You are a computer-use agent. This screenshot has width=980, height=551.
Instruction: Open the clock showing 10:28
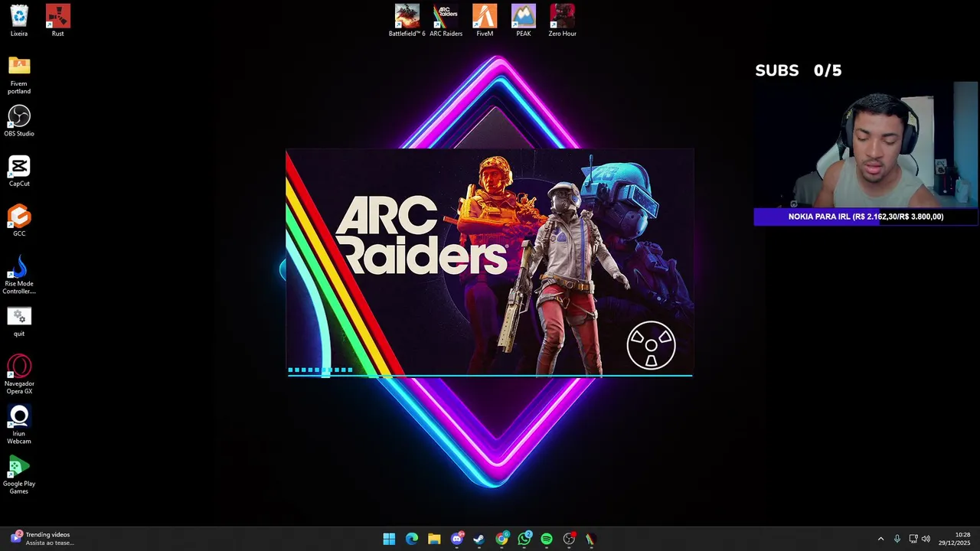955,539
